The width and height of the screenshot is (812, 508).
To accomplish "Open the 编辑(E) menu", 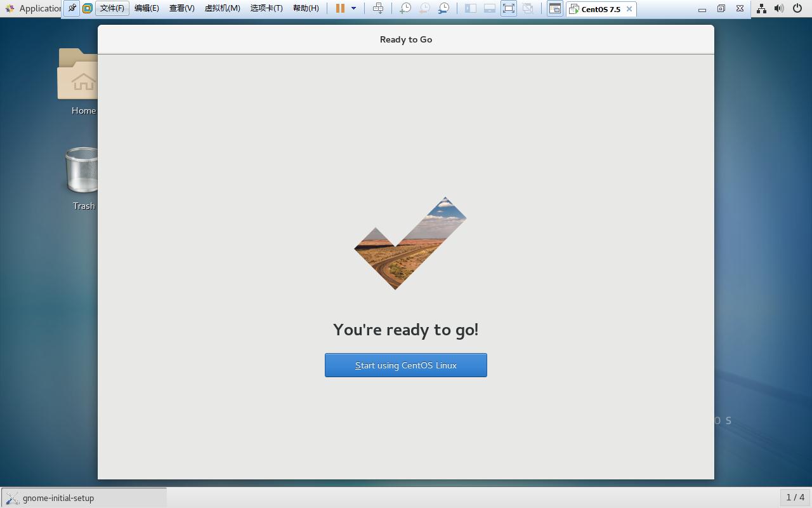I will (147, 8).
